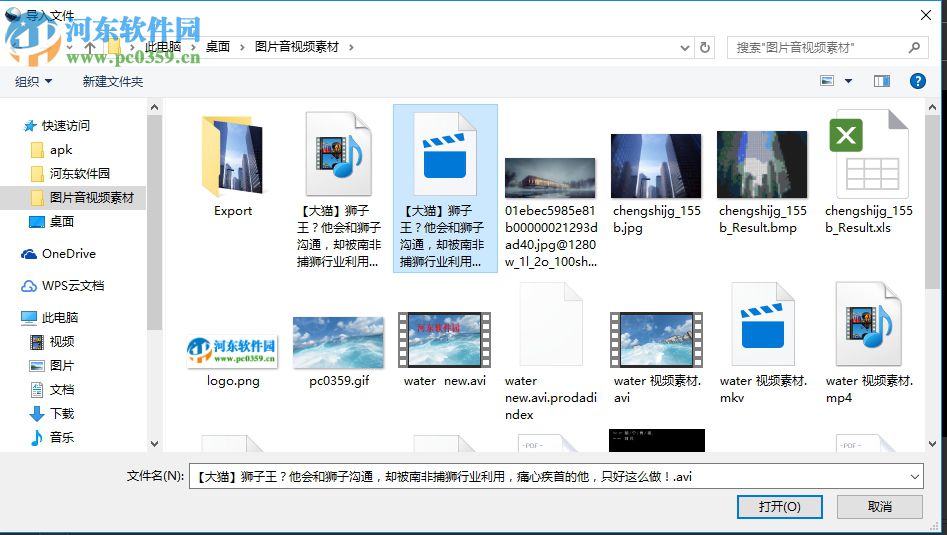The image size is (947, 535).
Task: Select water 视频素材.avi video file
Action: [656, 357]
